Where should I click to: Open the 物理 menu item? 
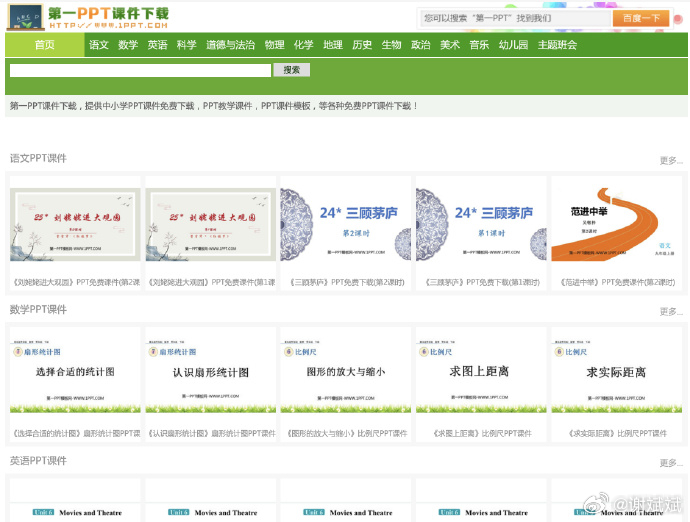pyautogui.click(x=274, y=45)
